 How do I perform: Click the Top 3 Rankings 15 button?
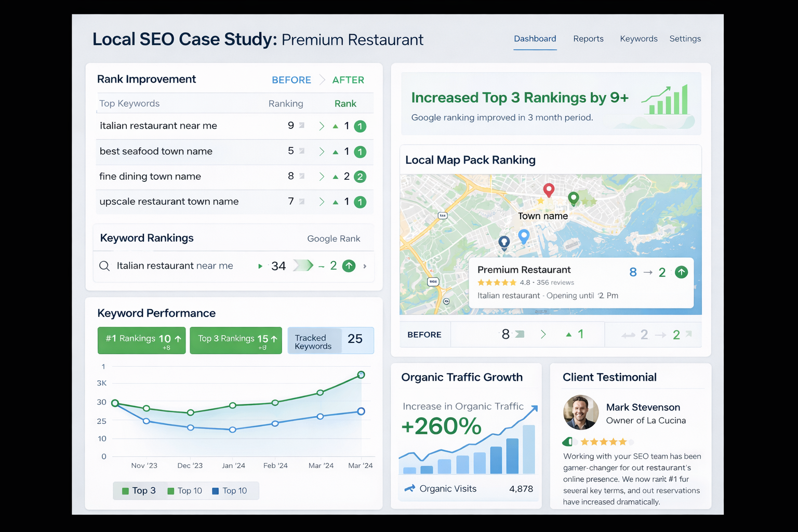pyautogui.click(x=236, y=340)
